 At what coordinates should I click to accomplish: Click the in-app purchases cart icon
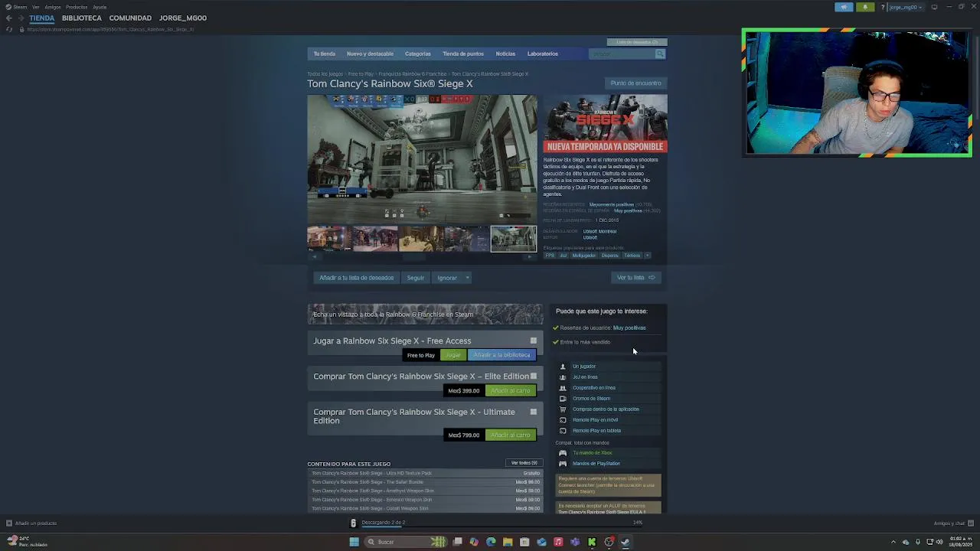(563, 409)
